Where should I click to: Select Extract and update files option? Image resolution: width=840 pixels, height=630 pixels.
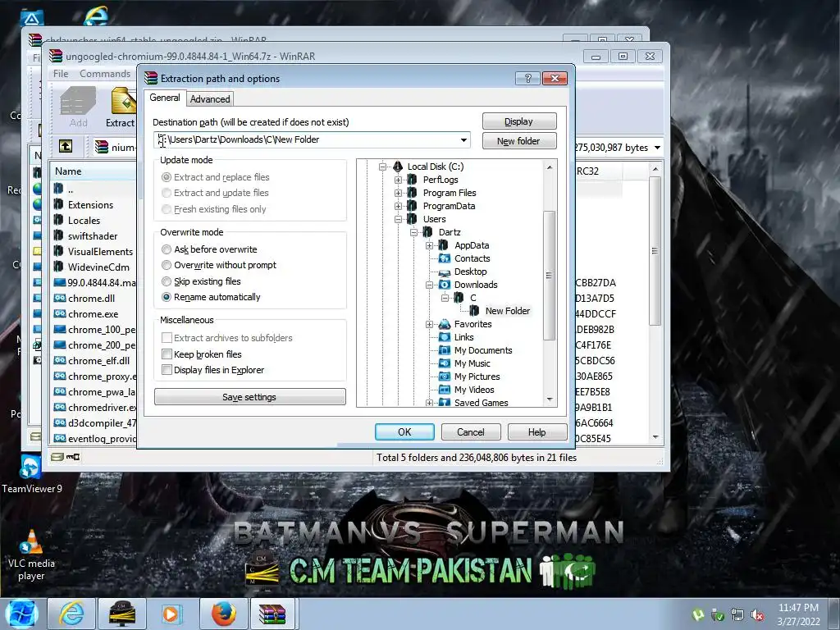coord(167,193)
